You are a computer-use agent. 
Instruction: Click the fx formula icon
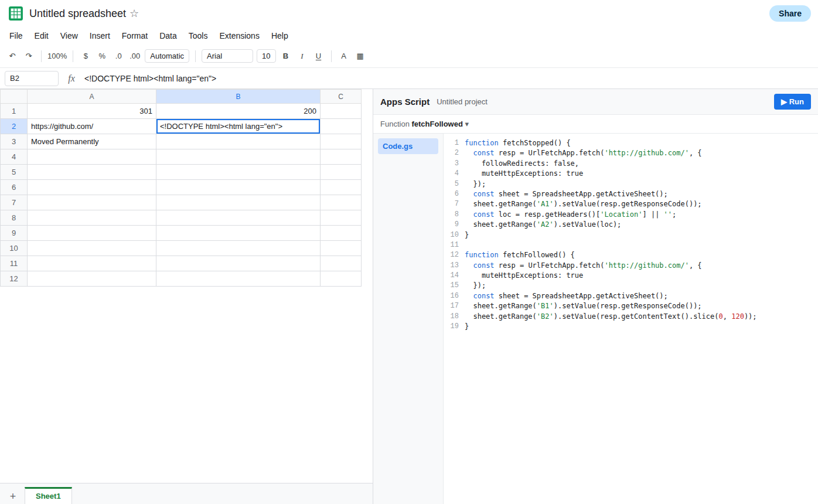click(x=71, y=79)
